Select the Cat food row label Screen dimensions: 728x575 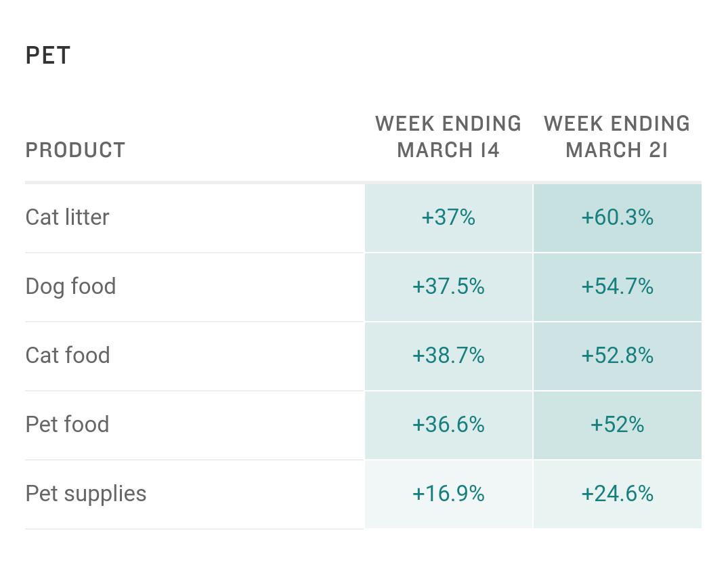(68, 356)
